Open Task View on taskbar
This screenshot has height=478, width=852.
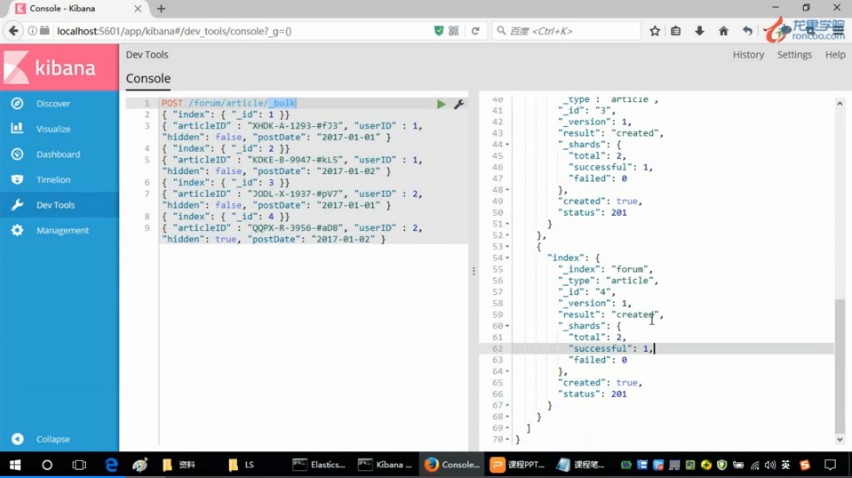pyautogui.click(x=79, y=465)
